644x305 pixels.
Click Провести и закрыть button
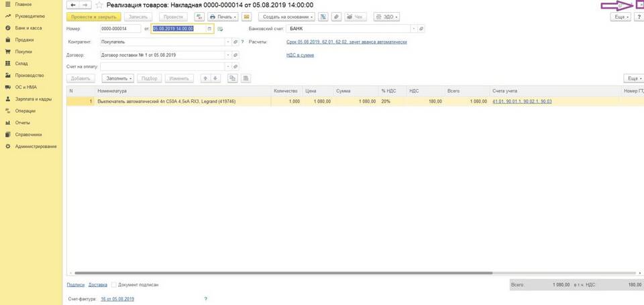tap(93, 16)
